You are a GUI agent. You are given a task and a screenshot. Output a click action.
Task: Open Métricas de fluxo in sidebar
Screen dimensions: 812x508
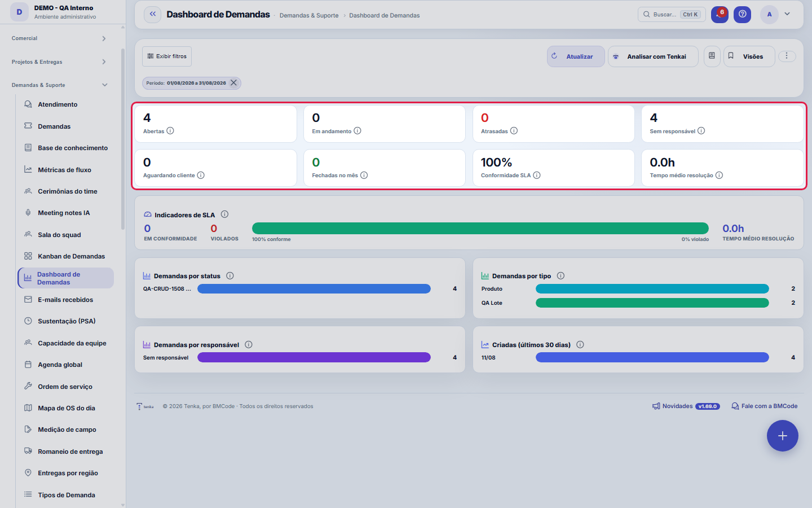66,170
